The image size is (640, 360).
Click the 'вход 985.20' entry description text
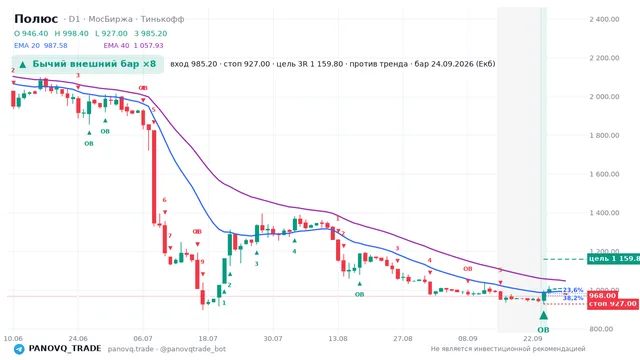click(x=193, y=64)
